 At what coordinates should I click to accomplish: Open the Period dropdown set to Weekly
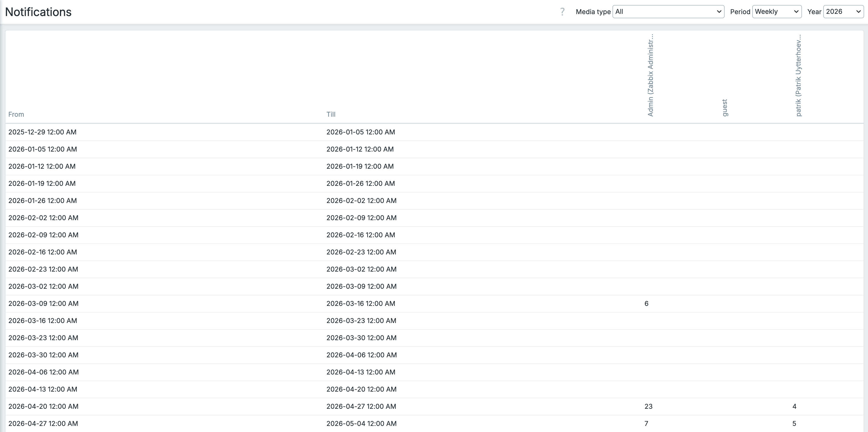coord(777,12)
